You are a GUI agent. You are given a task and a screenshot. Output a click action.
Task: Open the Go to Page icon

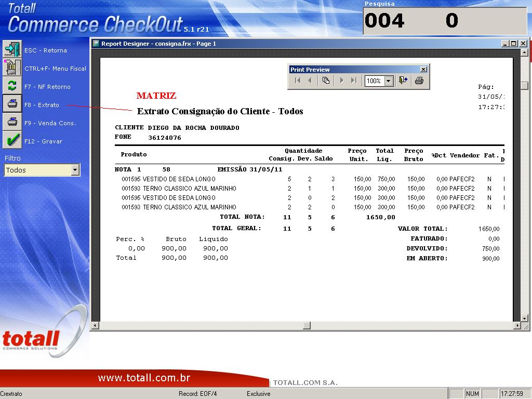point(326,81)
